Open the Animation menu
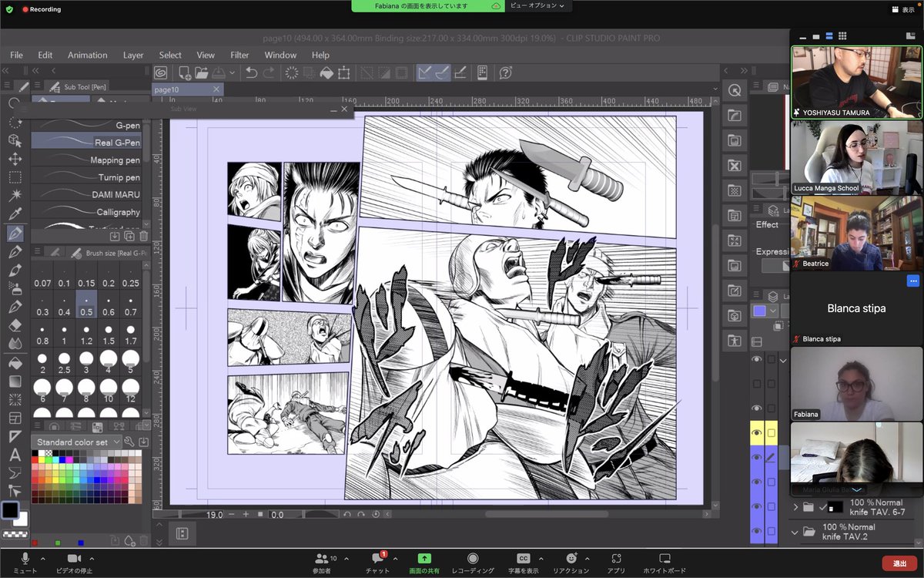 (x=87, y=55)
